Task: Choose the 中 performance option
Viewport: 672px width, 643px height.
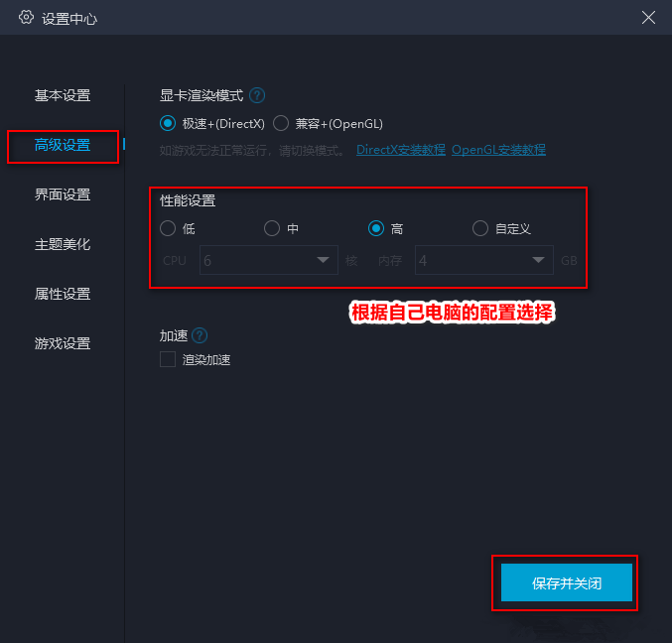Action: [x=272, y=228]
